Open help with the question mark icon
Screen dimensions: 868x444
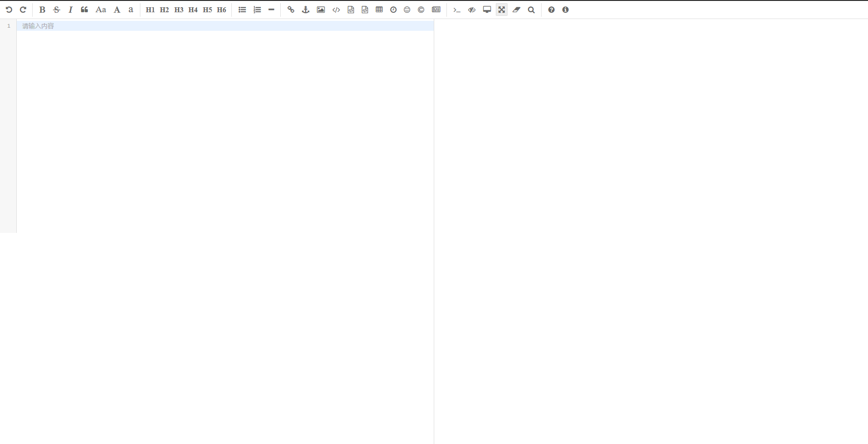click(551, 10)
